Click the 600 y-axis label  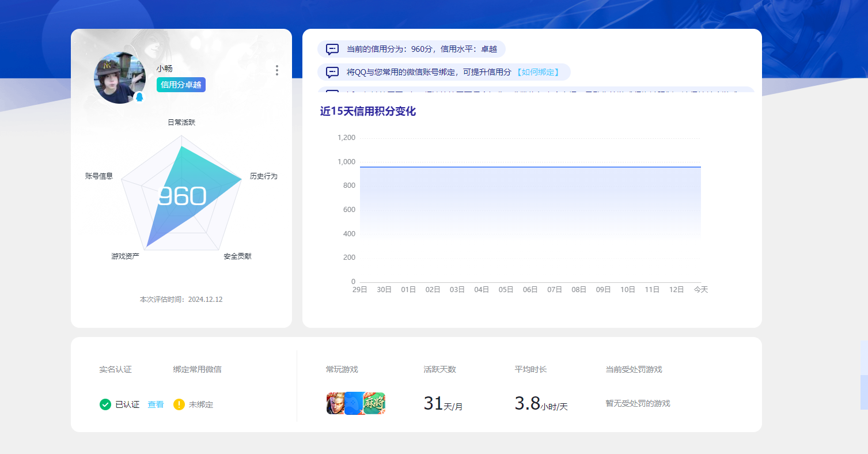[349, 210]
